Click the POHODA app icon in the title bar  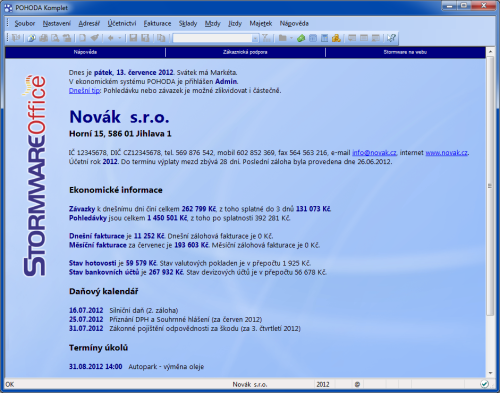pos(8,8)
